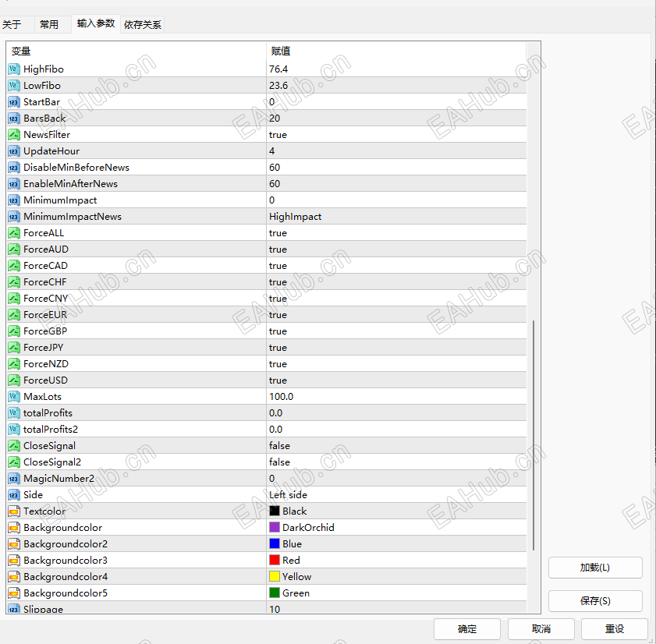Click the MagicNumber2 integer icon

[14, 479]
